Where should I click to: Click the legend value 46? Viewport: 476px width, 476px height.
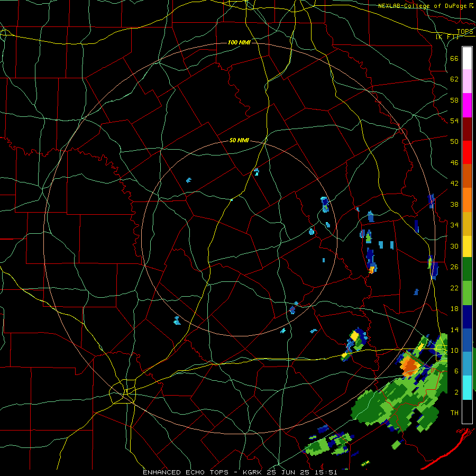(x=454, y=163)
